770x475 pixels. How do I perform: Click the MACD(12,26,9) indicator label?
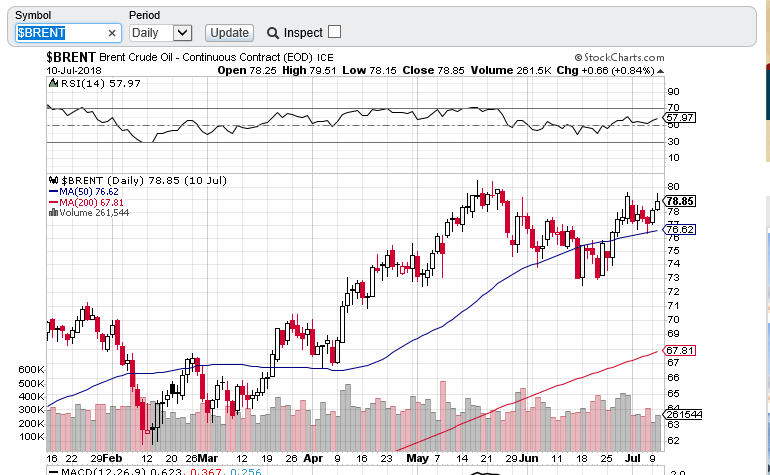tap(104, 472)
